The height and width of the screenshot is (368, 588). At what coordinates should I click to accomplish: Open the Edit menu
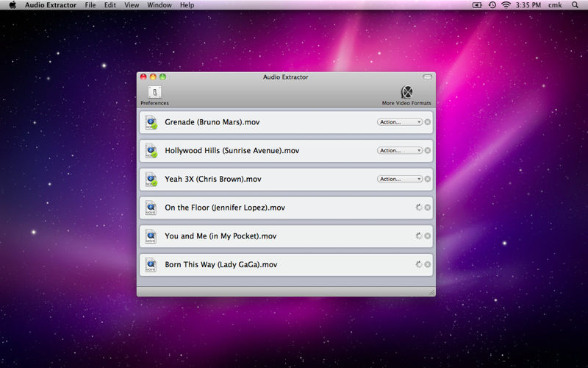pyautogui.click(x=110, y=5)
